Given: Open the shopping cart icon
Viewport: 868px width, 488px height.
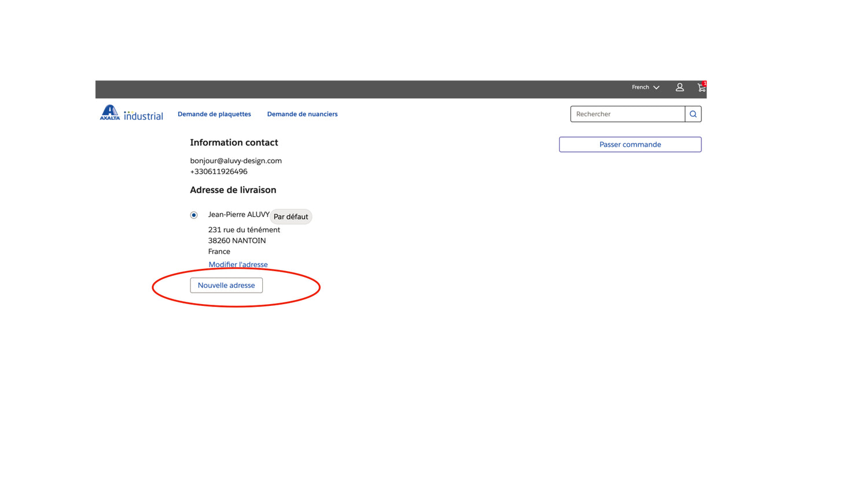Looking at the screenshot, I should (x=701, y=88).
